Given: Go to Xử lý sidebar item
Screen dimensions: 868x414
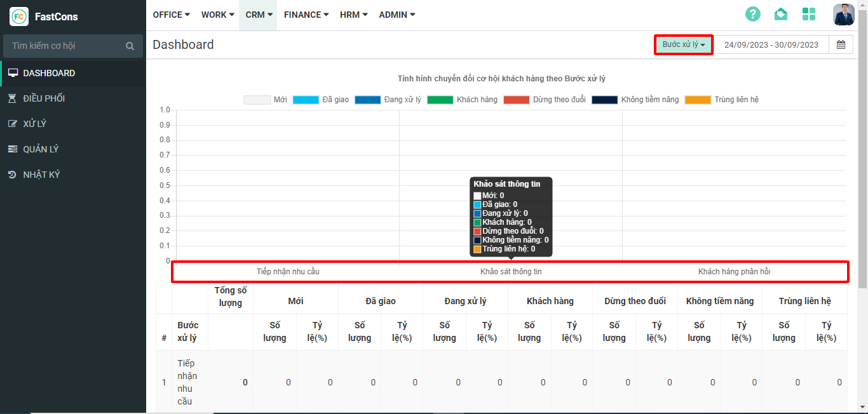Looking at the screenshot, I should [35, 124].
